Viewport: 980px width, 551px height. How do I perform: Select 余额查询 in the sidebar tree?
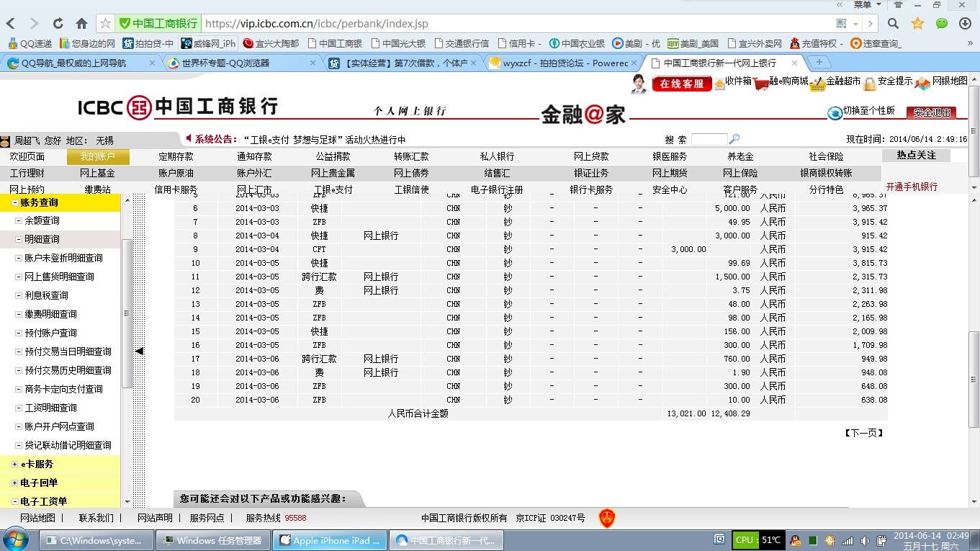[42, 221]
